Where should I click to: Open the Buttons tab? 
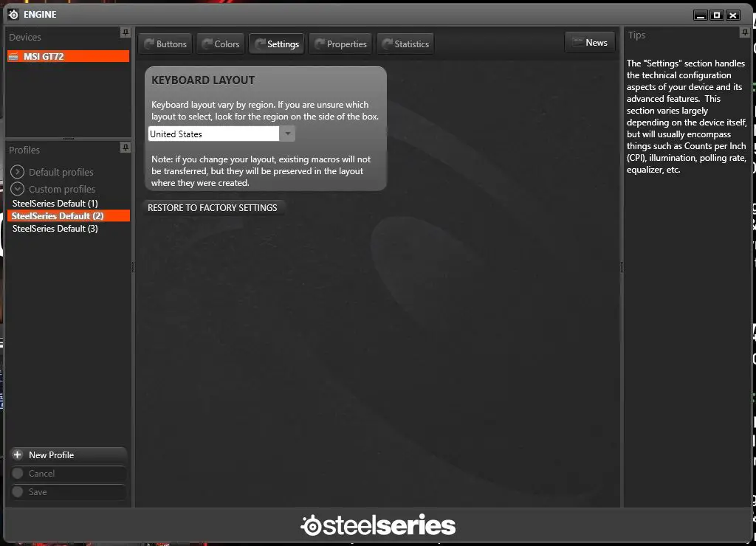click(x=165, y=44)
